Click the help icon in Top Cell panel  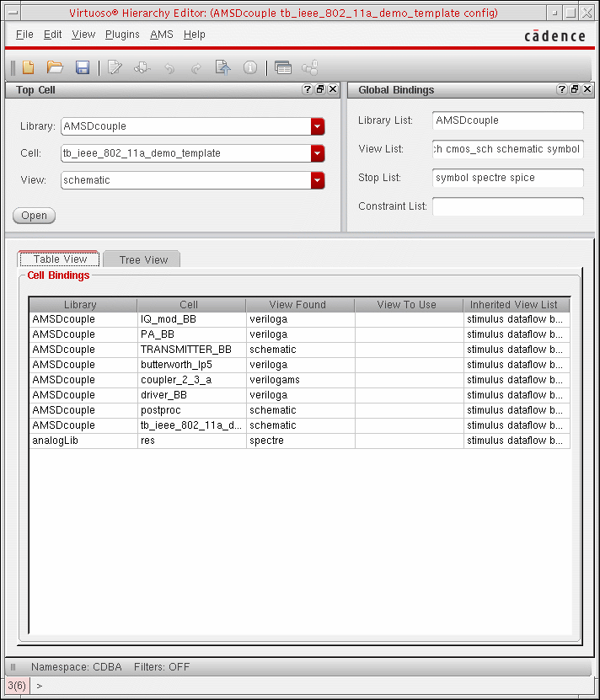pos(308,89)
